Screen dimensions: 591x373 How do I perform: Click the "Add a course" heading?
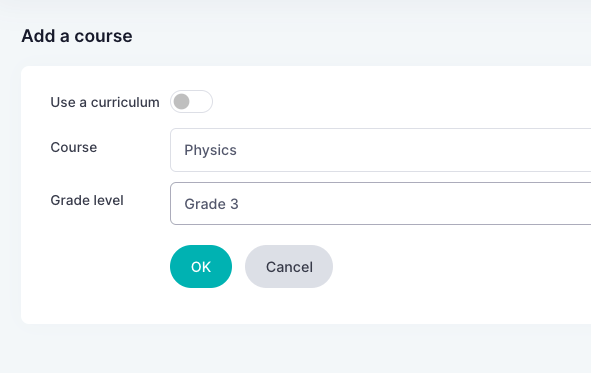click(x=77, y=36)
